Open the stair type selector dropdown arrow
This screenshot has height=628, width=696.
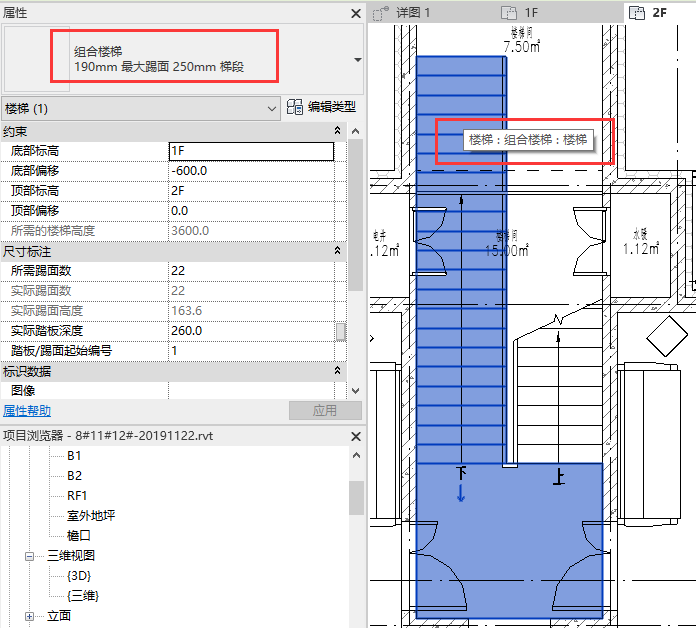357,60
